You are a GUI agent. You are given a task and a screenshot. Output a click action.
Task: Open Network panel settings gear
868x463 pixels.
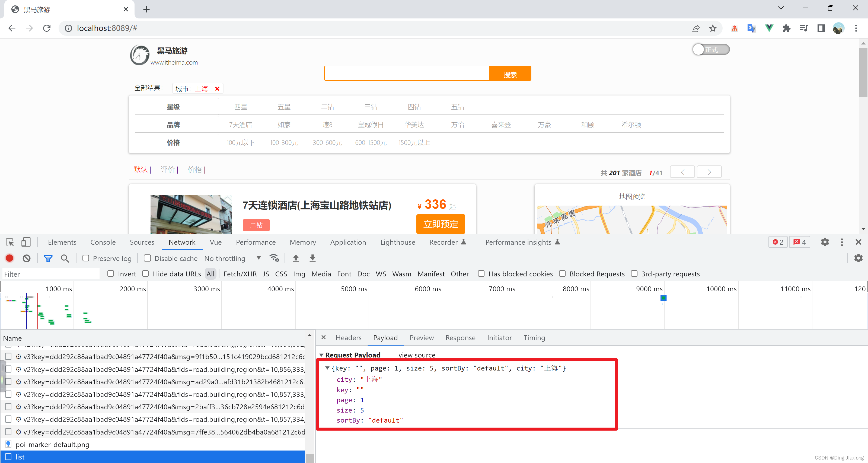[859, 258]
